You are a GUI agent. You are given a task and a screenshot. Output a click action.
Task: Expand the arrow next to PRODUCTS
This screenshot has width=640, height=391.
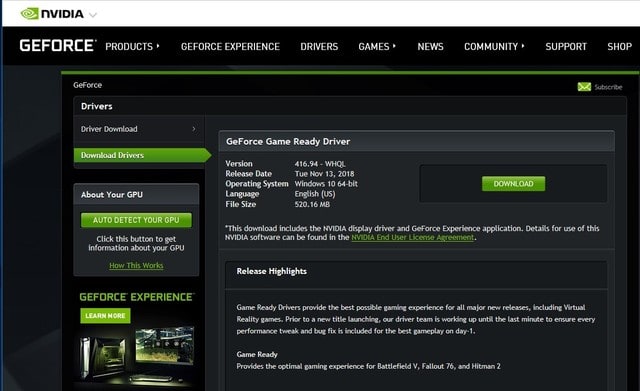158,46
